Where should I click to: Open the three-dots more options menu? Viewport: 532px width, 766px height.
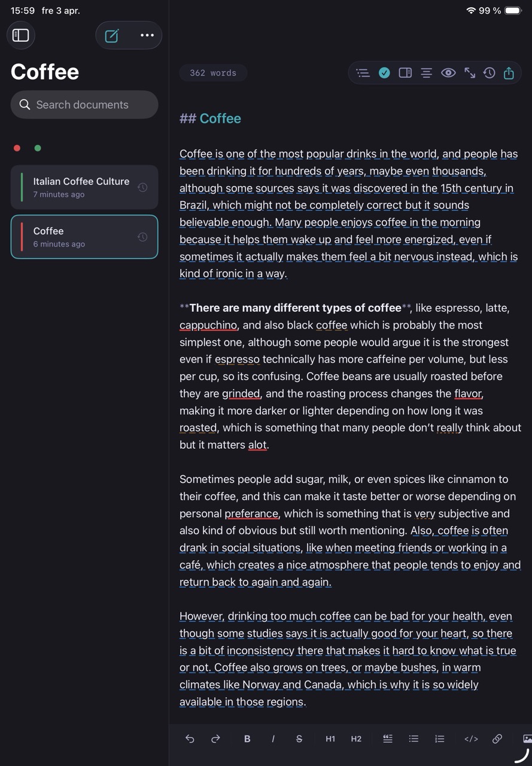tap(147, 35)
